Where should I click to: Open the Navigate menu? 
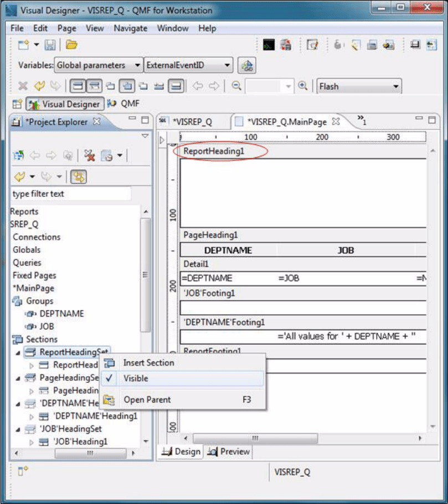(x=130, y=28)
